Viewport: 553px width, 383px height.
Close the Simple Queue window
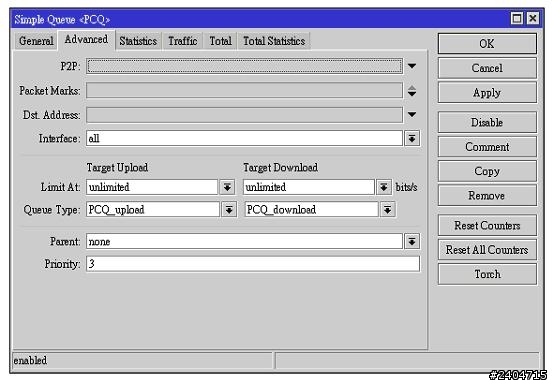(x=533, y=18)
